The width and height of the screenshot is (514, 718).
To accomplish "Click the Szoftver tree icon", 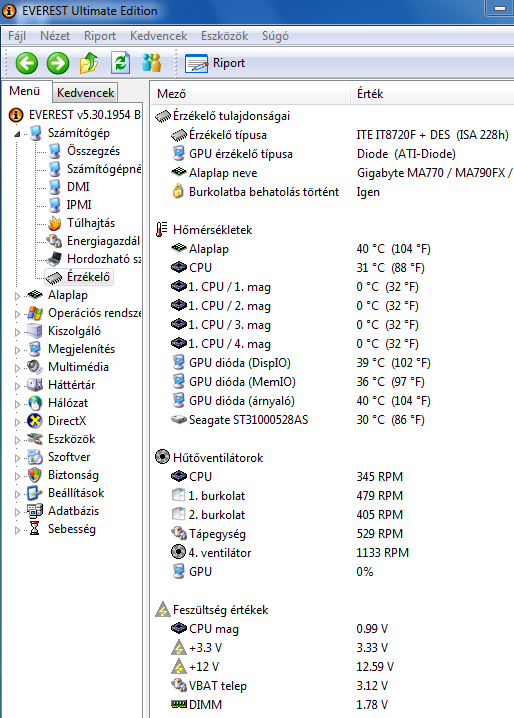I will pyautogui.click(x=35, y=457).
